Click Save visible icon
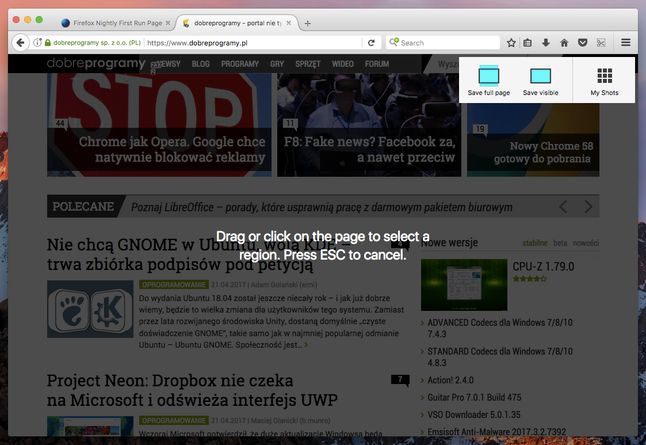The image size is (646, 445). [x=541, y=76]
